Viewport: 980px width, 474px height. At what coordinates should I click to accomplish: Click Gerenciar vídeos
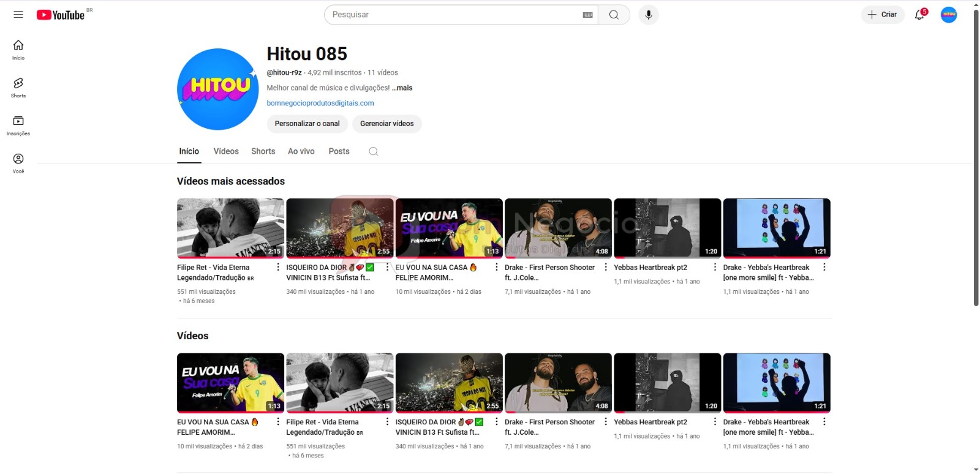point(387,124)
